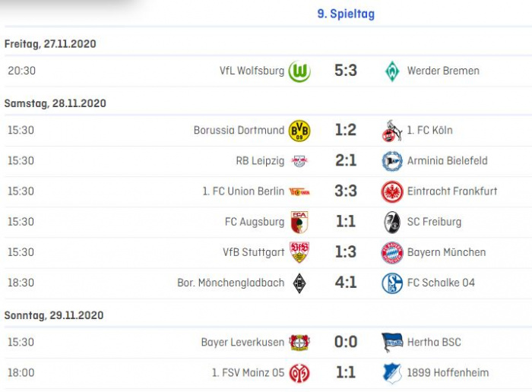The image size is (532, 392).
Task: Open the 9. Spieltag heading link
Action: 346,14
